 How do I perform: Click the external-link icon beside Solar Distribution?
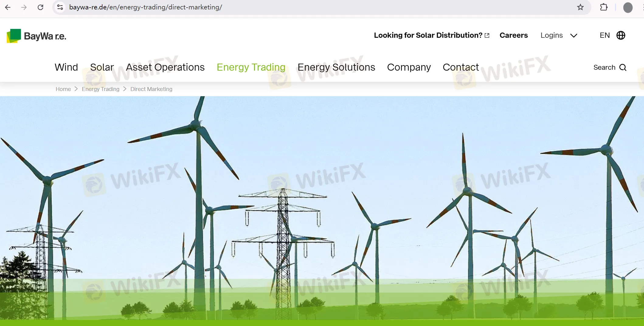click(x=487, y=35)
